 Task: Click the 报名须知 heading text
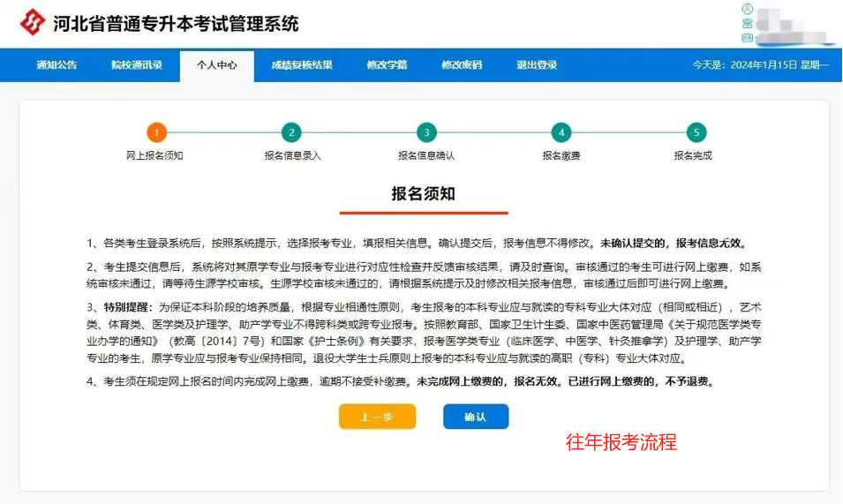pos(424,193)
